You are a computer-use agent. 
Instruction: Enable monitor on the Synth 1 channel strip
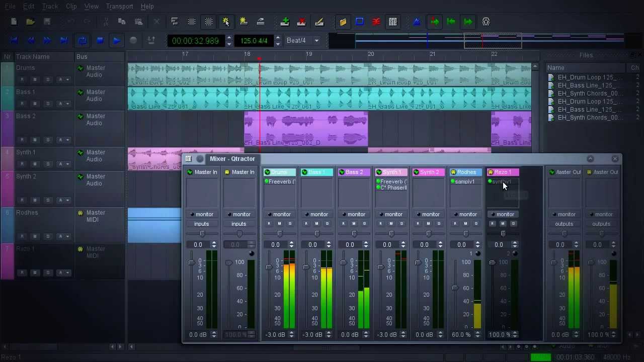(x=393, y=214)
